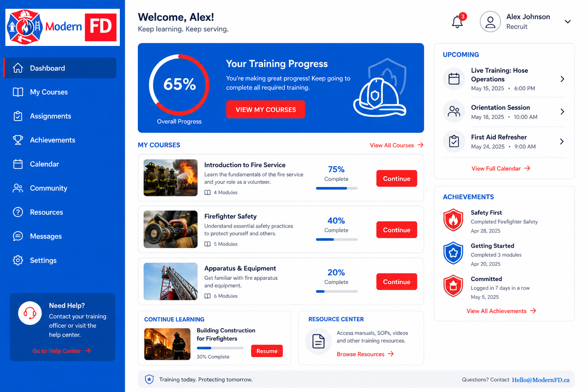Open the View All Courses link
The image size is (588, 392).
pyautogui.click(x=397, y=145)
